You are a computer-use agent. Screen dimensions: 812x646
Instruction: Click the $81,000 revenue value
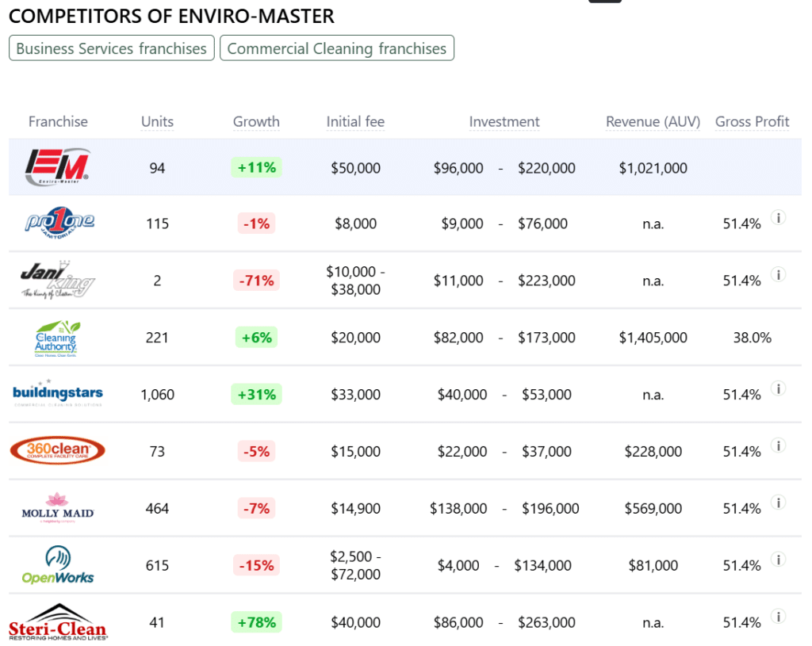click(x=653, y=565)
